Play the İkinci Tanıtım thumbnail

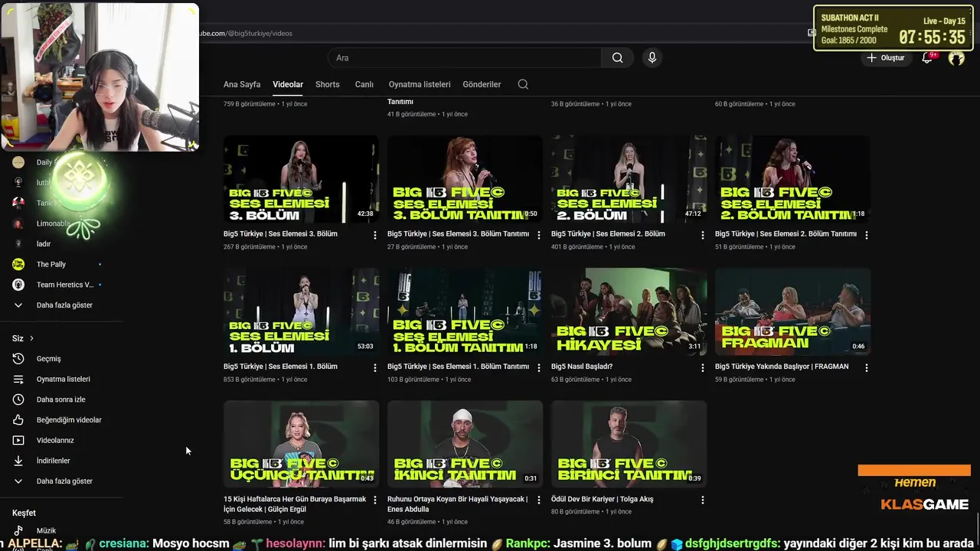tap(465, 444)
